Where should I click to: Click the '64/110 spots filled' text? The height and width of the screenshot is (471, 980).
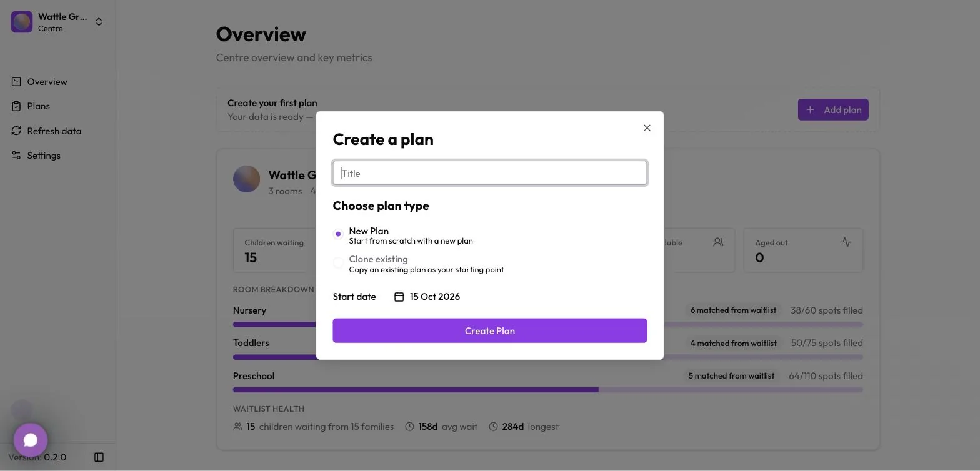tap(826, 376)
